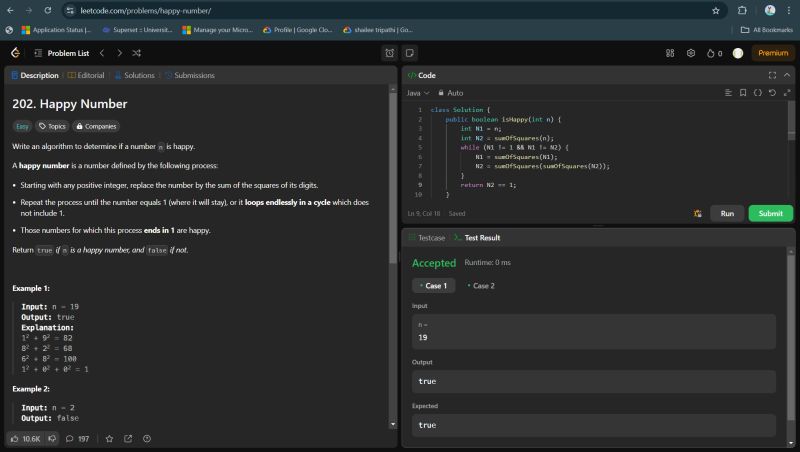The height and width of the screenshot is (452, 800).
Task: Format code with the align icon
Action: 728,93
